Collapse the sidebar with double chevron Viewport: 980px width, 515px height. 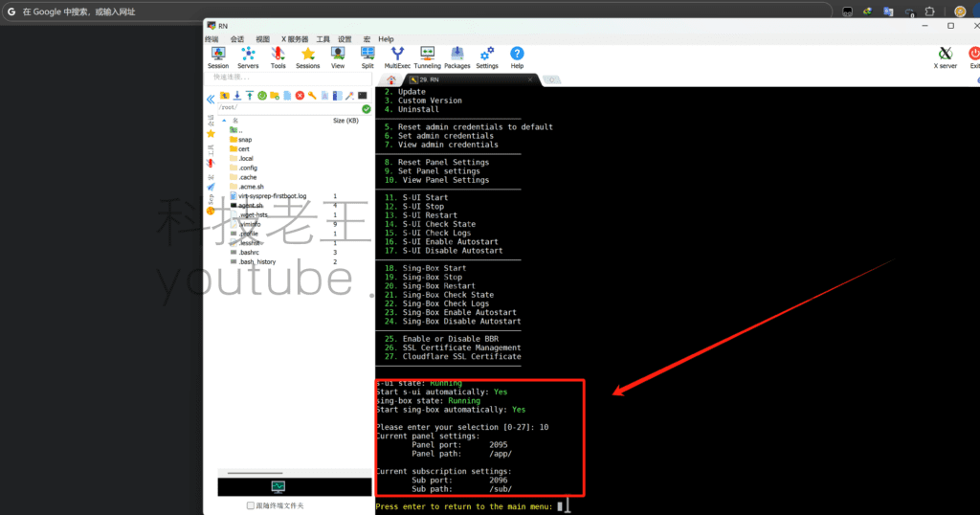coord(211,100)
